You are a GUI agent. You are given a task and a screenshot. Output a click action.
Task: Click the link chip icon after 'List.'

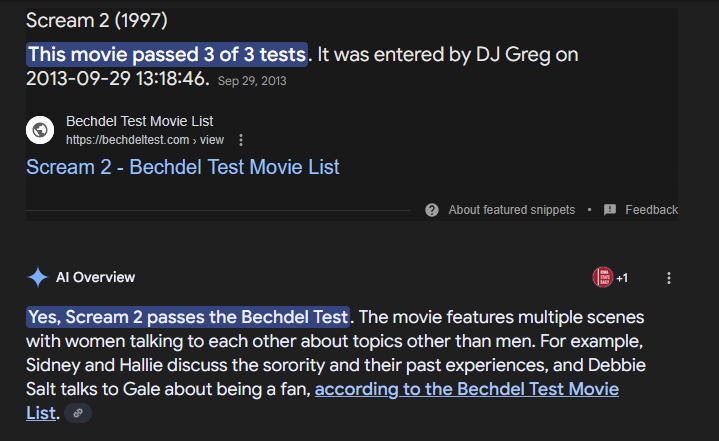pos(78,413)
